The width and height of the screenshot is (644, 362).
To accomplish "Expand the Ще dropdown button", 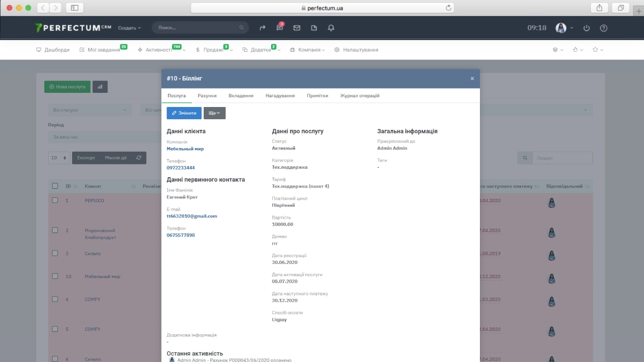I will [215, 113].
